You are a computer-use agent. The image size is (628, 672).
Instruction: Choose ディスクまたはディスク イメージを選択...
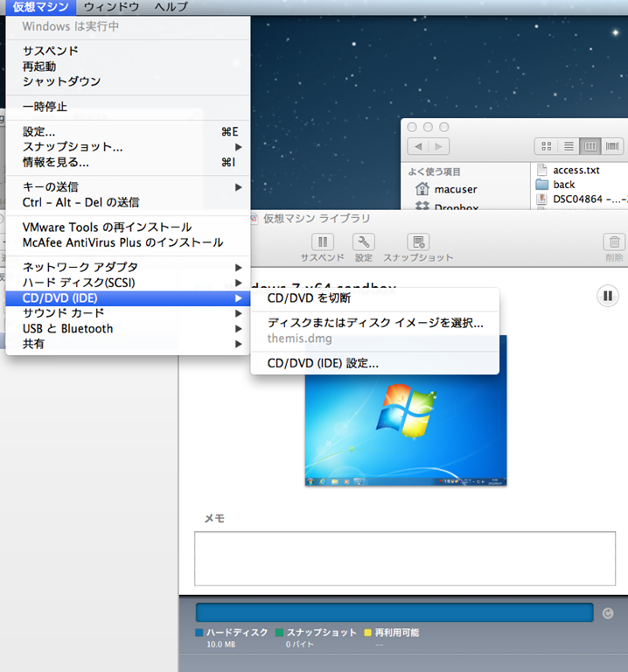tap(375, 323)
